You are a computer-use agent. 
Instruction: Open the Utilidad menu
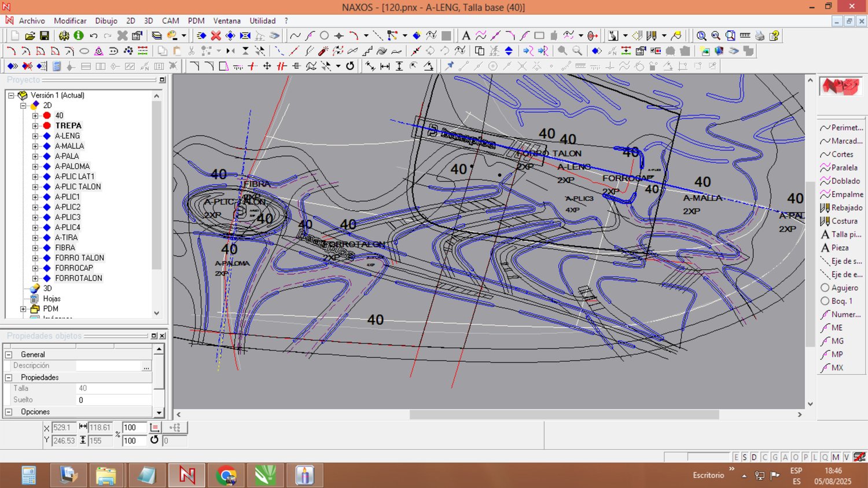262,21
